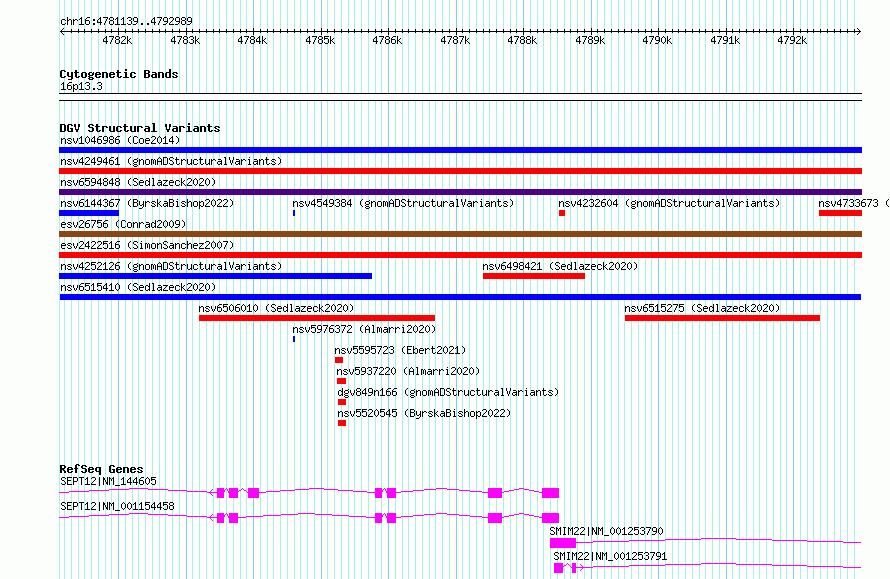The image size is (890, 579).
Task: Click the 4785k ruler tick label
Action: click(x=320, y=40)
